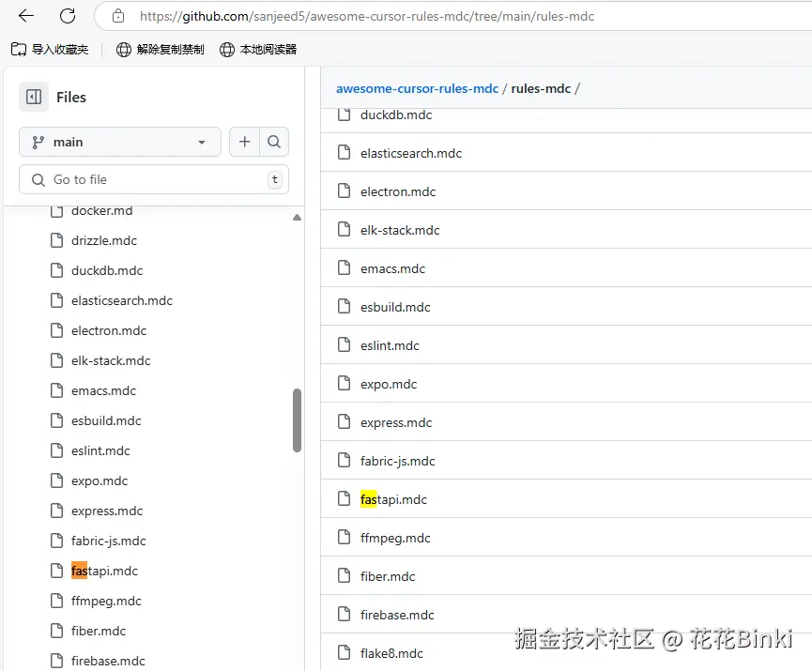Select fabric-js.mdc in the file tree
The width and height of the screenshot is (812, 671).
(108, 541)
